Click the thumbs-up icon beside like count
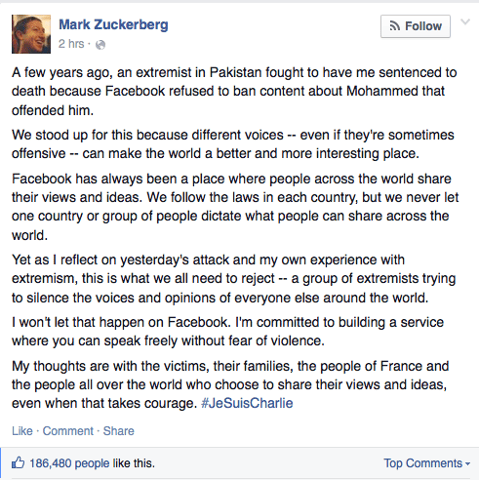This screenshot has width=479, height=480. pyautogui.click(x=18, y=463)
